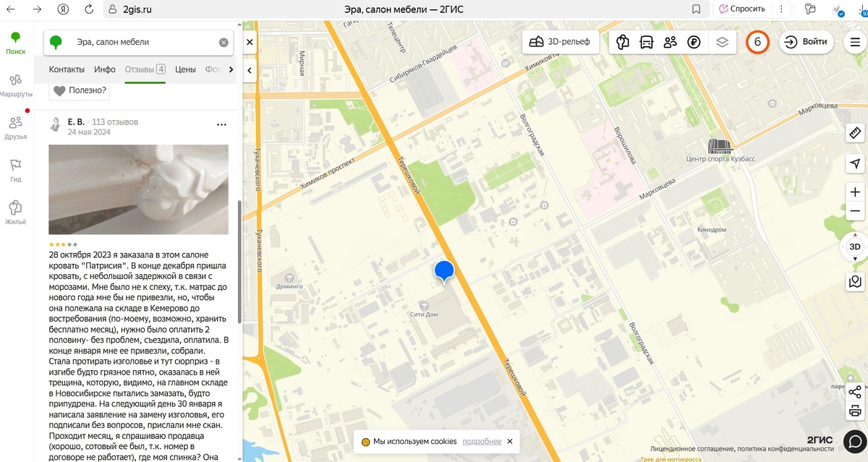The width and height of the screenshot is (868, 462).
Task: Toggle the ruble prices layer
Action: click(x=694, y=42)
